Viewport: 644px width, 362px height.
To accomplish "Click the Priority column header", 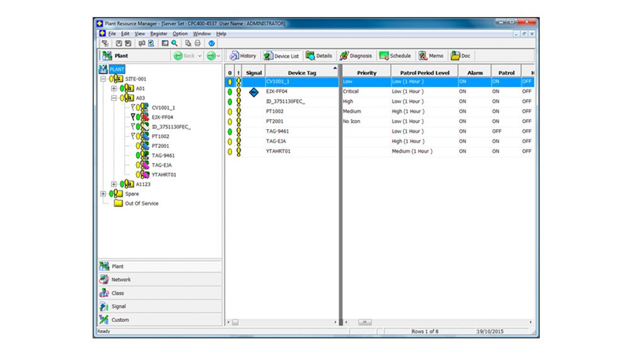I will pos(366,72).
